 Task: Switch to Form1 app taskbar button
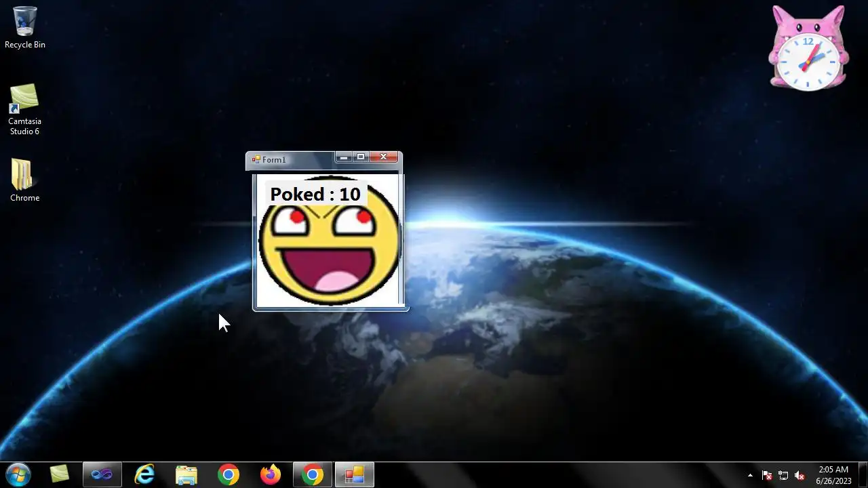click(355, 474)
